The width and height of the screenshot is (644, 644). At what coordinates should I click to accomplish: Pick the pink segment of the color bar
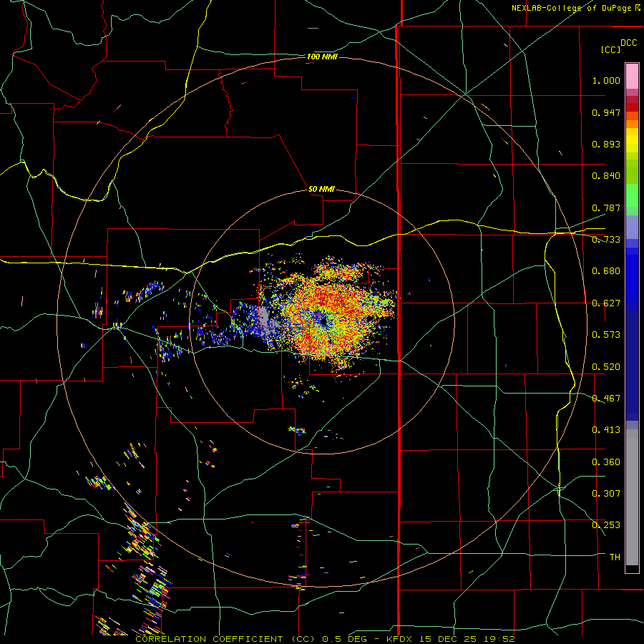(x=632, y=77)
